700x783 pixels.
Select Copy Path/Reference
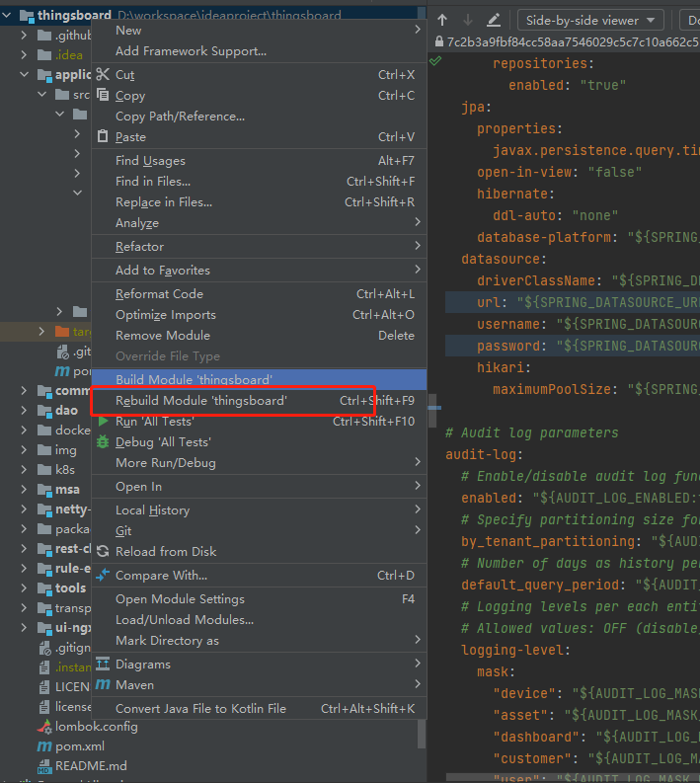click(x=259, y=116)
